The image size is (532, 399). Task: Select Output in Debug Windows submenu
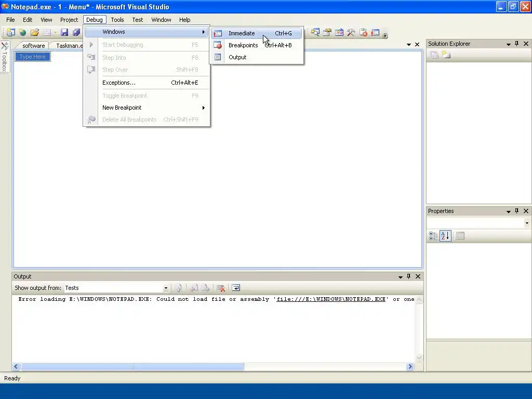pos(257,57)
